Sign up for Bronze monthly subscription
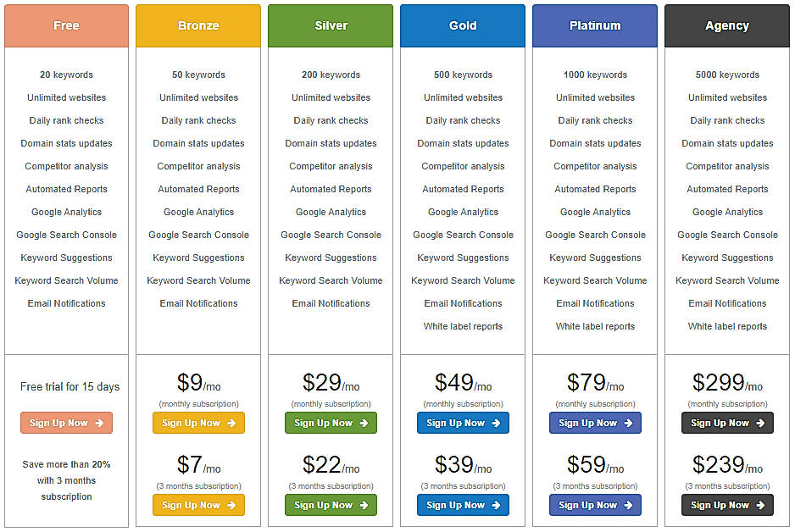The width and height of the screenshot is (795, 532). 198,423
